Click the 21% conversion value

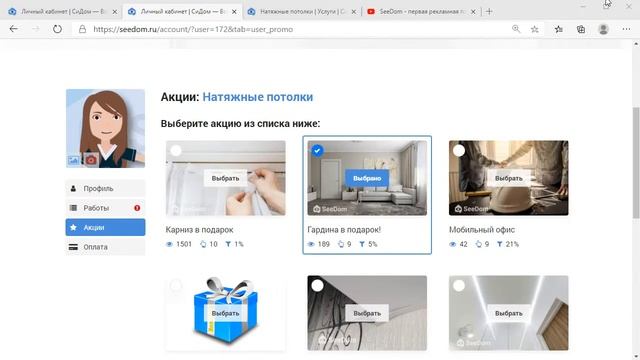(512, 244)
